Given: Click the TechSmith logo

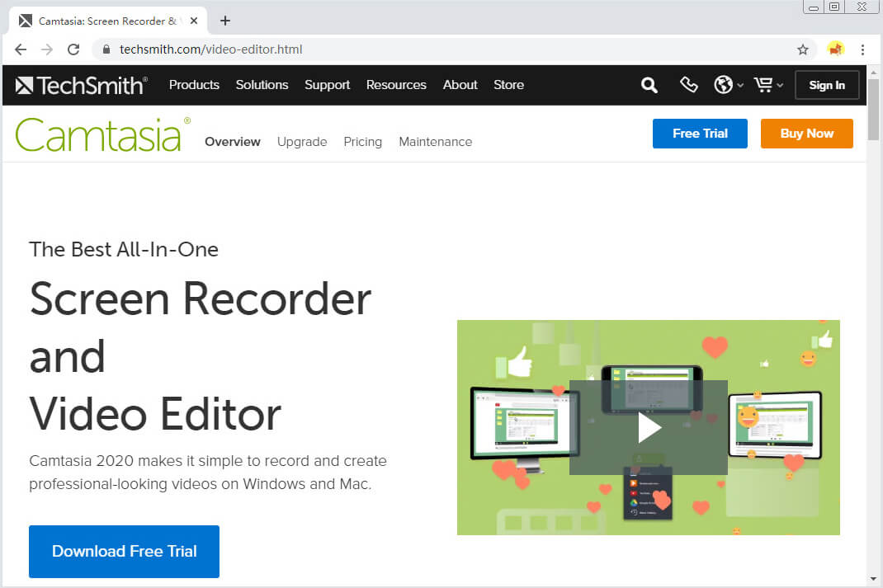Looking at the screenshot, I should click(x=81, y=86).
